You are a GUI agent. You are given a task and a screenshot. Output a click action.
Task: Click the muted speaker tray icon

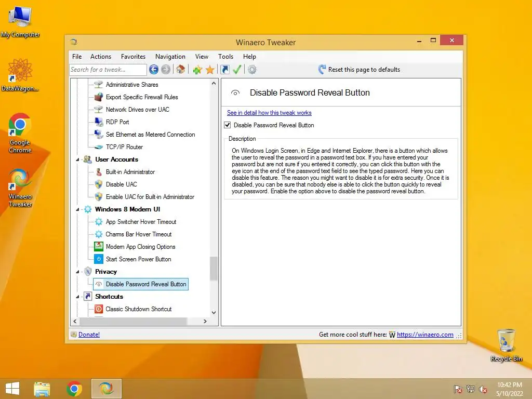click(483, 389)
